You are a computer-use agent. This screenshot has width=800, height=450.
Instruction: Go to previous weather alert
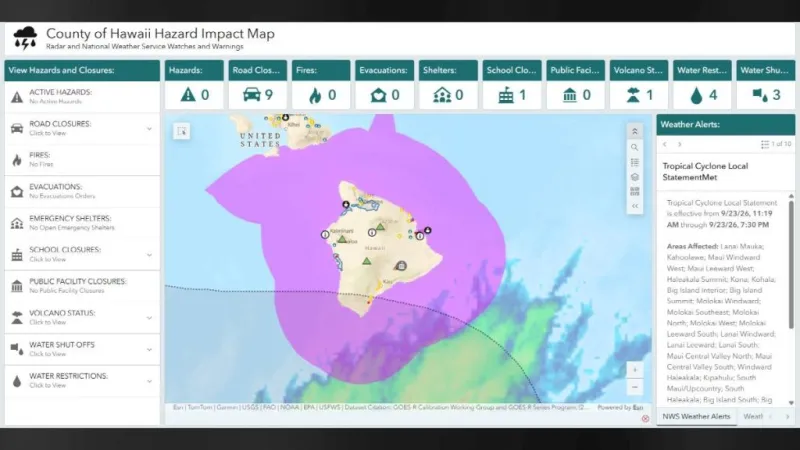pos(665,144)
